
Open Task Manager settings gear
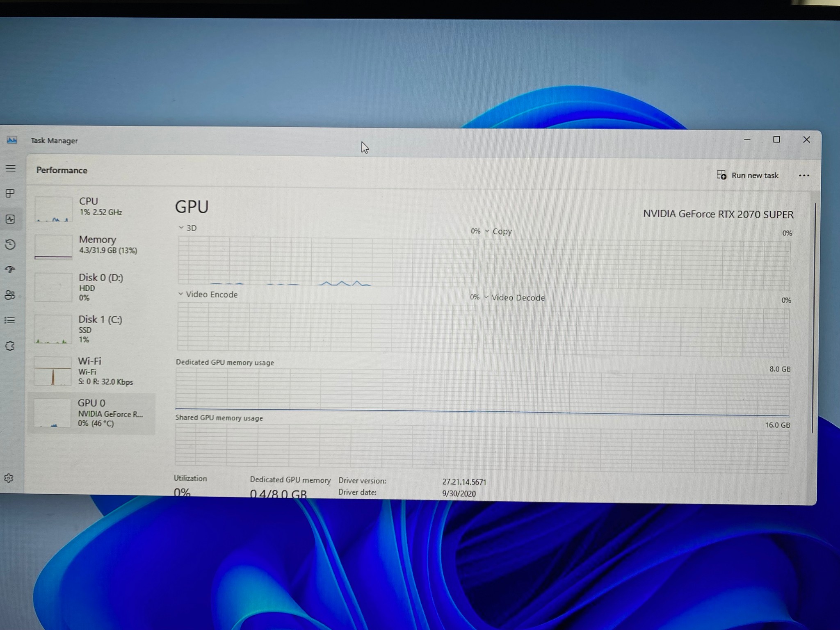(x=9, y=478)
